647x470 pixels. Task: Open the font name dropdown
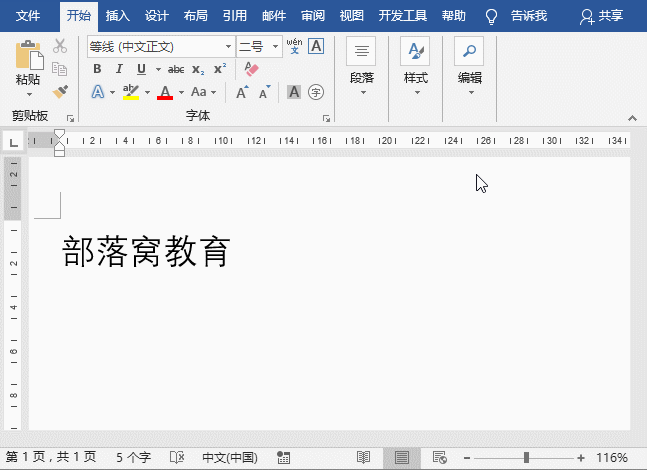pos(228,47)
